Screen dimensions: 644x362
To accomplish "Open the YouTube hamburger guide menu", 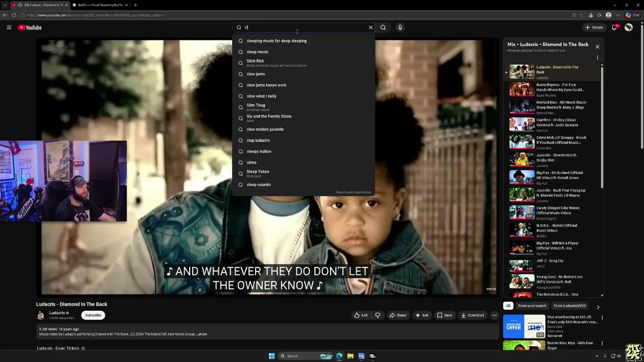I will pyautogui.click(x=9, y=28).
